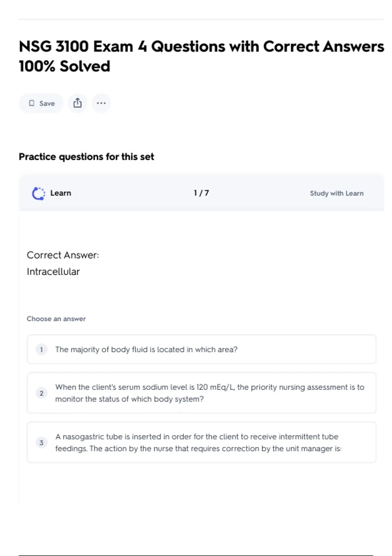Click the 'Intracellular' answer text
The width and height of the screenshot is (392, 556).
(53, 271)
